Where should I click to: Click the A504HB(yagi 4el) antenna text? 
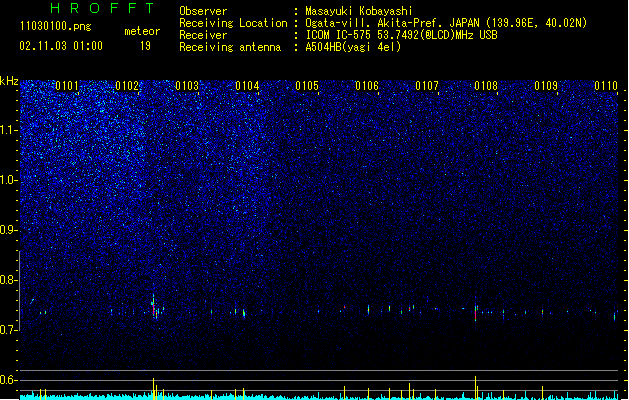(x=353, y=47)
